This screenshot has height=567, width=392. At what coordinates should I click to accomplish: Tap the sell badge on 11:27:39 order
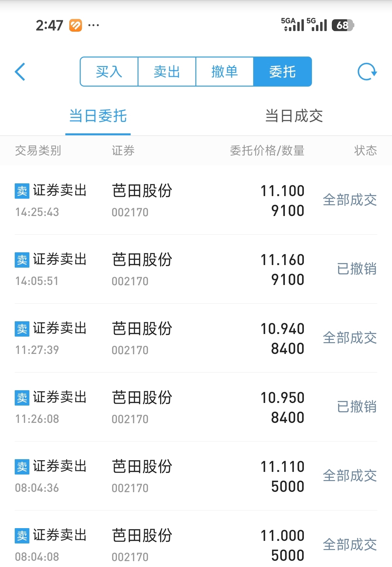tap(22, 329)
